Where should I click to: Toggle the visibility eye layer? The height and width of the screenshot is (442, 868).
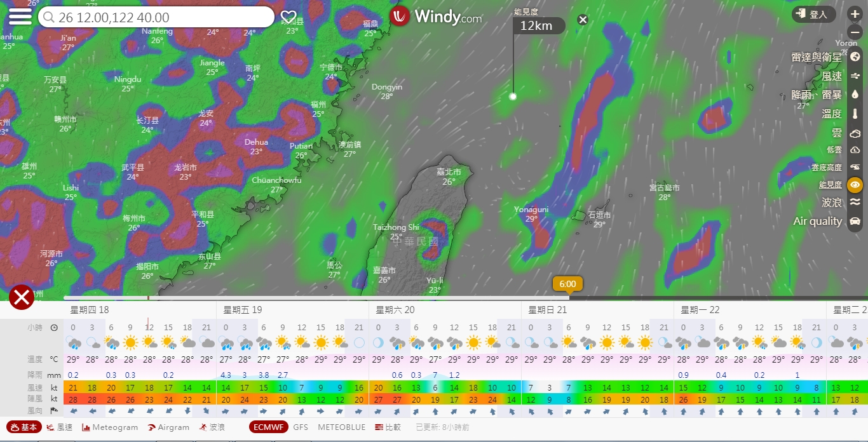[x=855, y=185]
